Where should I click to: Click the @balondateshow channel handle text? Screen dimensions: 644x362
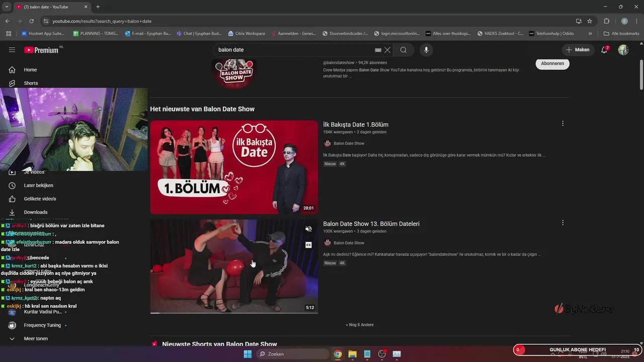[x=339, y=63]
